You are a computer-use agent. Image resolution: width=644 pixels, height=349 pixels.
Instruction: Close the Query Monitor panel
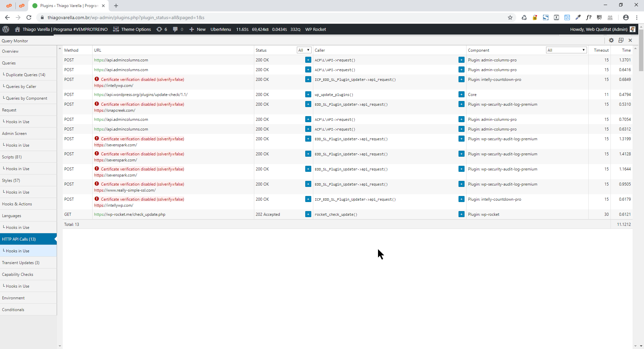click(630, 40)
